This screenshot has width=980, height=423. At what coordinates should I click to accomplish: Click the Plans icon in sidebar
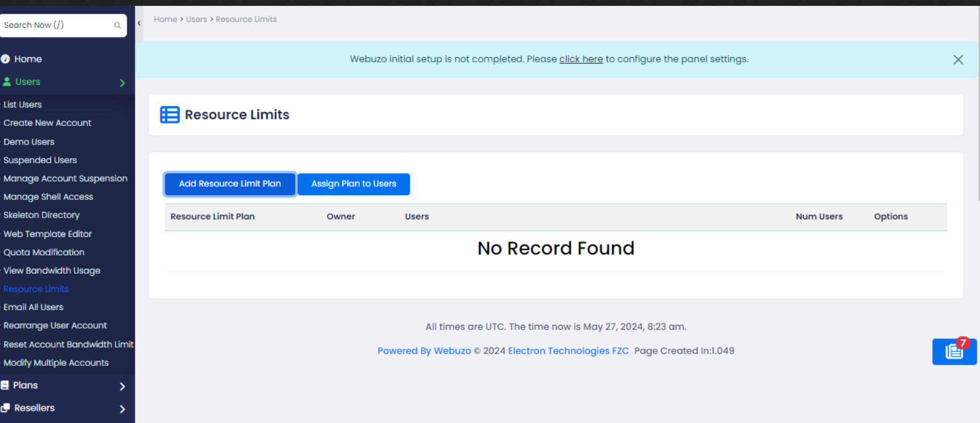tap(5, 385)
